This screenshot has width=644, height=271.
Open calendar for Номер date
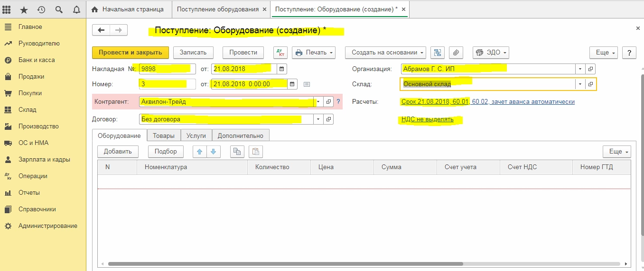[x=292, y=84]
